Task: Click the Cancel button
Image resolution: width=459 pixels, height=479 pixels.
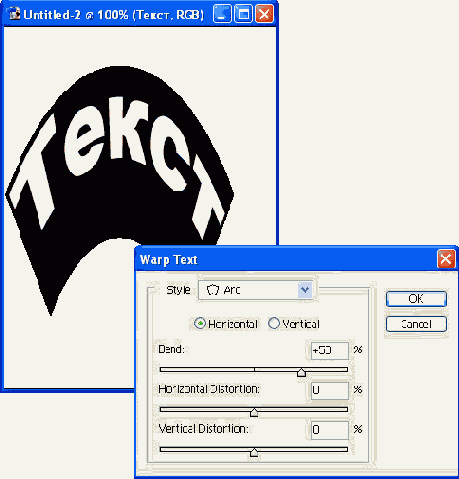Action: point(416,324)
